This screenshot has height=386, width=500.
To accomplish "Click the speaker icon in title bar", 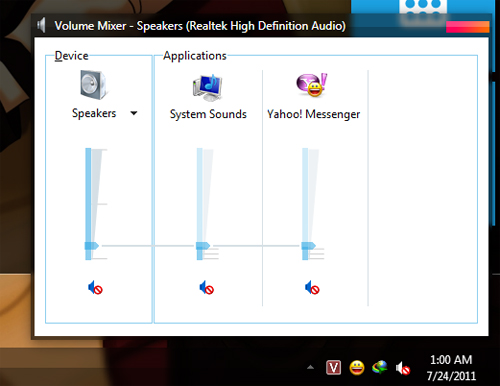I will coord(41,25).
